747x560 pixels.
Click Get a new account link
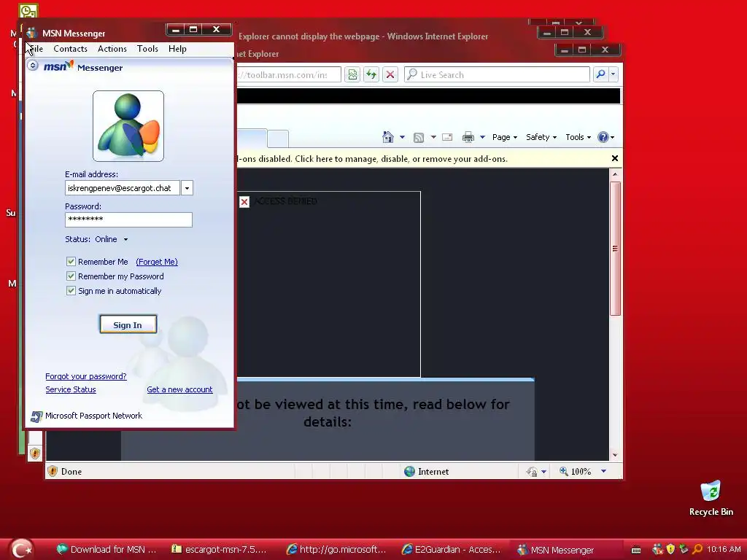(x=179, y=389)
